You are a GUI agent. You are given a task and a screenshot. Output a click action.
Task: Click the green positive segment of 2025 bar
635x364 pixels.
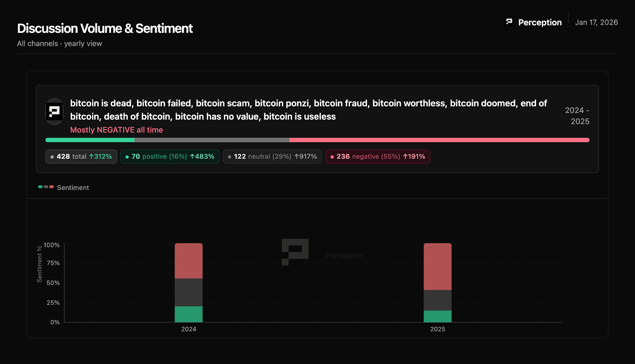click(x=437, y=316)
